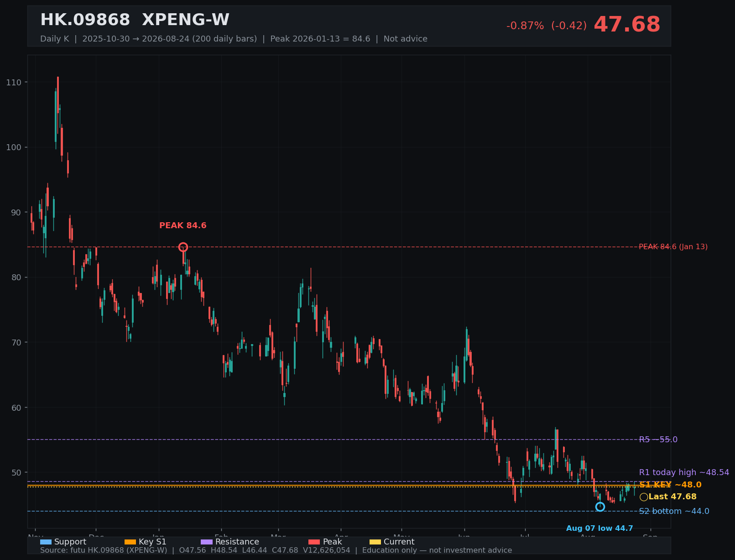Image resolution: width=735 pixels, height=560 pixels.
Task: Click the 100 y-axis tick label
Action: pos(14,147)
